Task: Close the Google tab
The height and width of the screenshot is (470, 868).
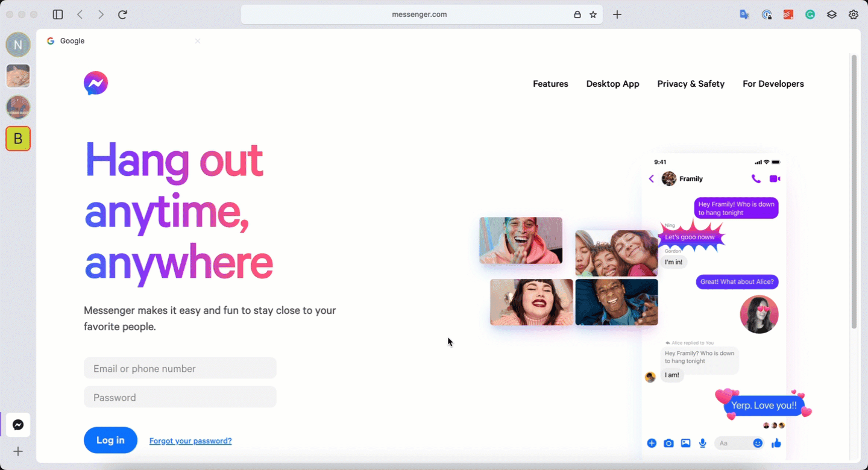Action: click(197, 41)
